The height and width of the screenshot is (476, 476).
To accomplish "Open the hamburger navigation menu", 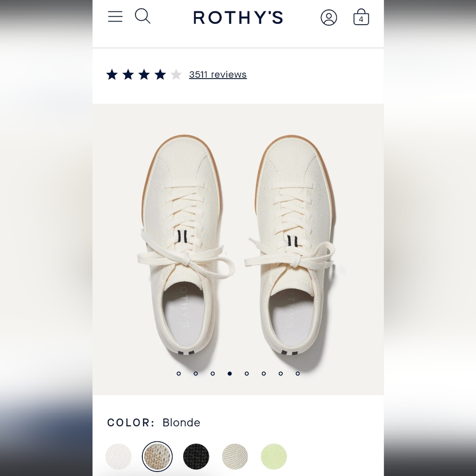I will click(x=115, y=17).
